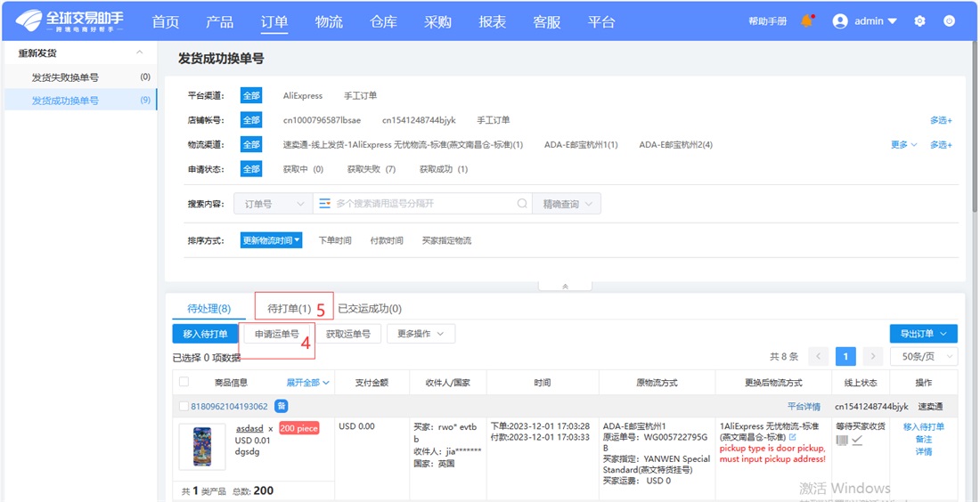Open 仓库 in top navigation
Viewport: 980px width, 502px height.
tap(383, 22)
